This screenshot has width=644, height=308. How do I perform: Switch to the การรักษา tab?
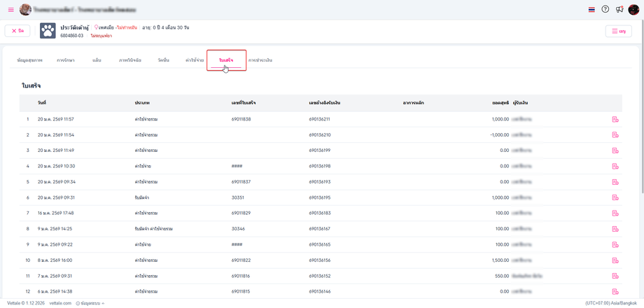click(66, 60)
